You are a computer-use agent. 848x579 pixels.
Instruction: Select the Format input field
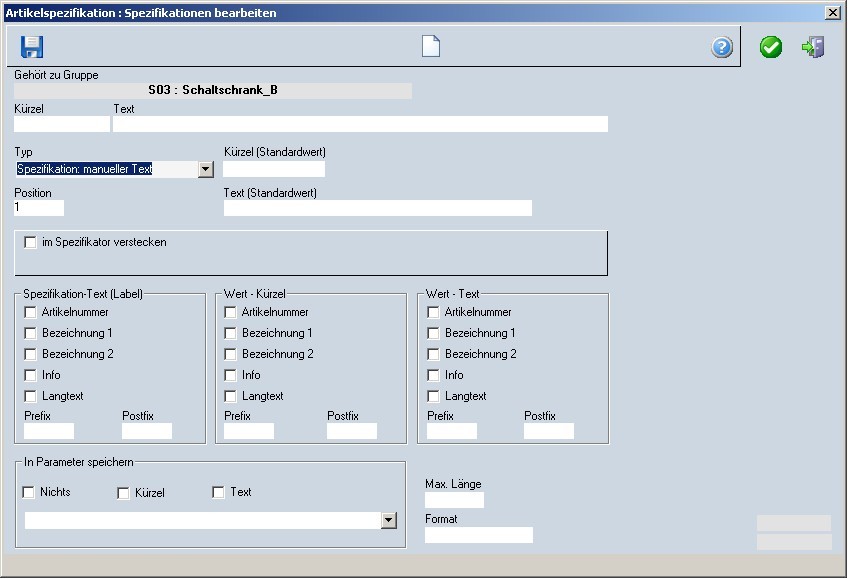coord(478,535)
